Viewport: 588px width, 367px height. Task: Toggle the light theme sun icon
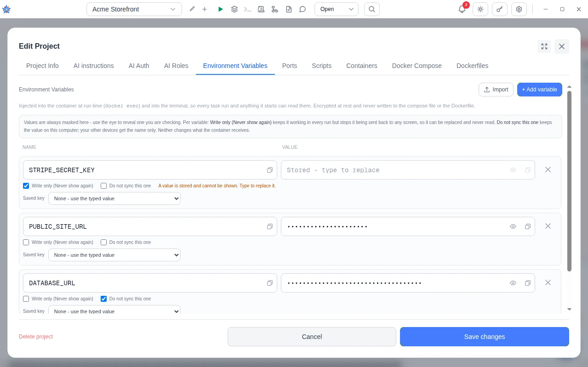(480, 9)
